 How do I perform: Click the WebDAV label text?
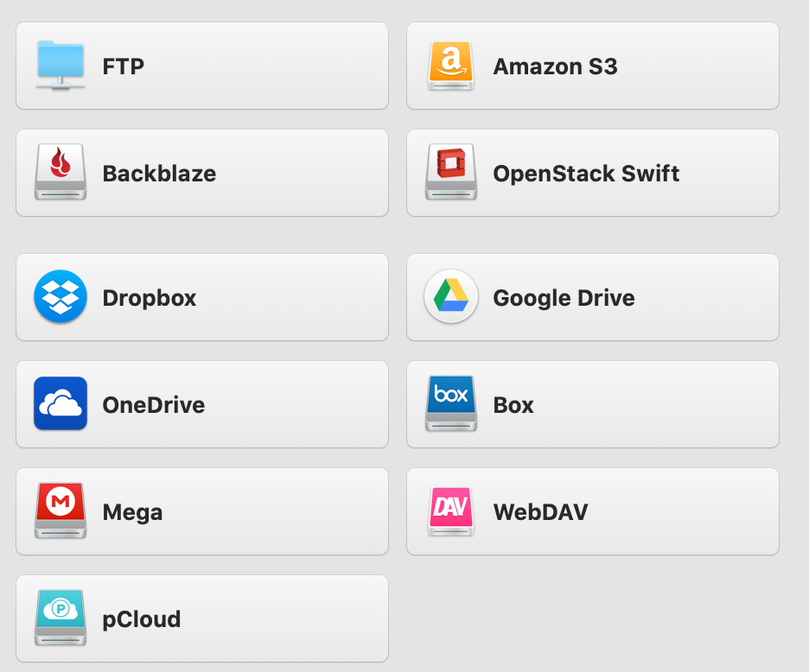pyautogui.click(x=541, y=512)
